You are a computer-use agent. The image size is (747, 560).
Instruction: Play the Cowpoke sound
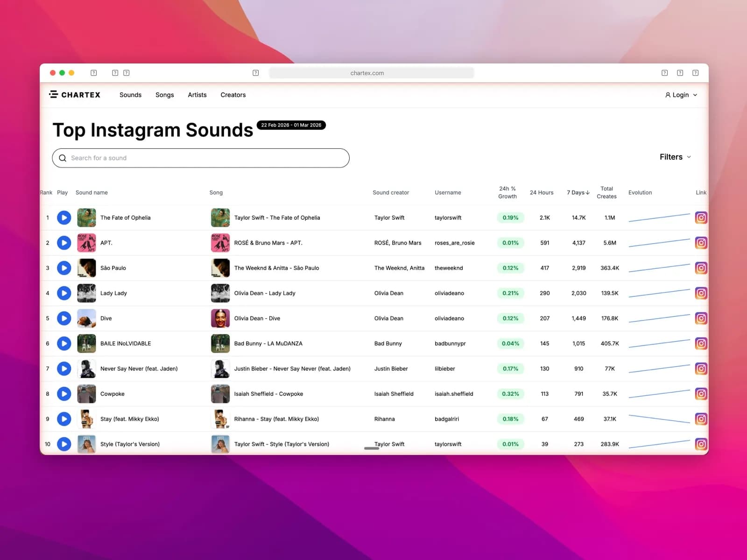[64, 393]
